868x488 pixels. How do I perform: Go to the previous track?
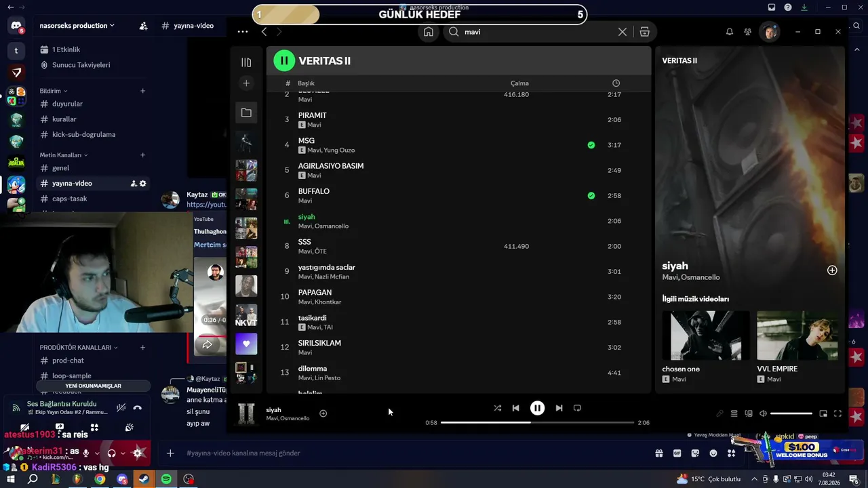[x=515, y=408]
